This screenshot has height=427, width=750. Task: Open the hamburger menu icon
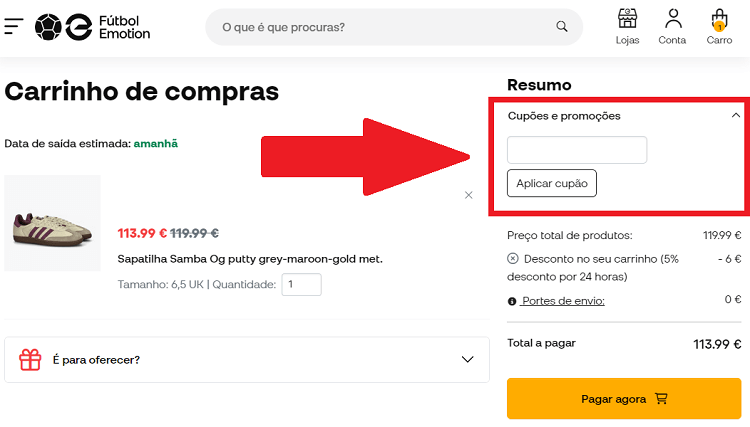tap(14, 26)
